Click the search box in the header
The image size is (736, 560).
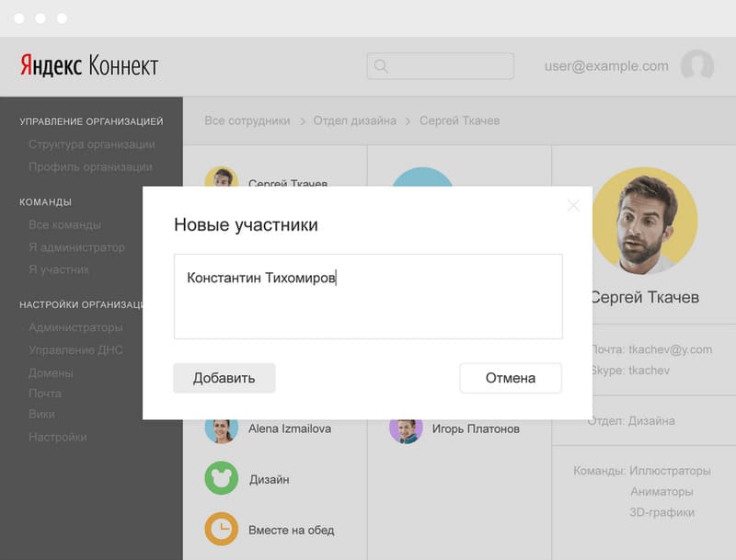tap(441, 66)
